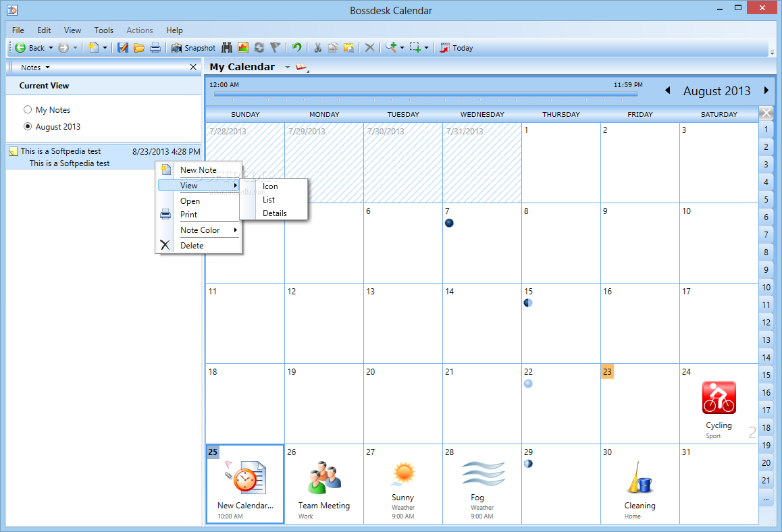
Task: Click the Fog weather waves icon
Action: coord(483,474)
